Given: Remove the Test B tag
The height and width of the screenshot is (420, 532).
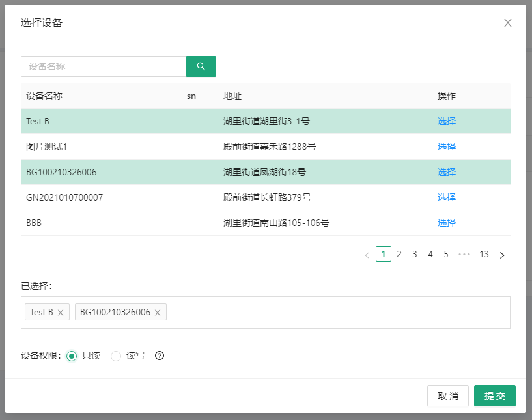Looking at the screenshot, I should [61, 313].
